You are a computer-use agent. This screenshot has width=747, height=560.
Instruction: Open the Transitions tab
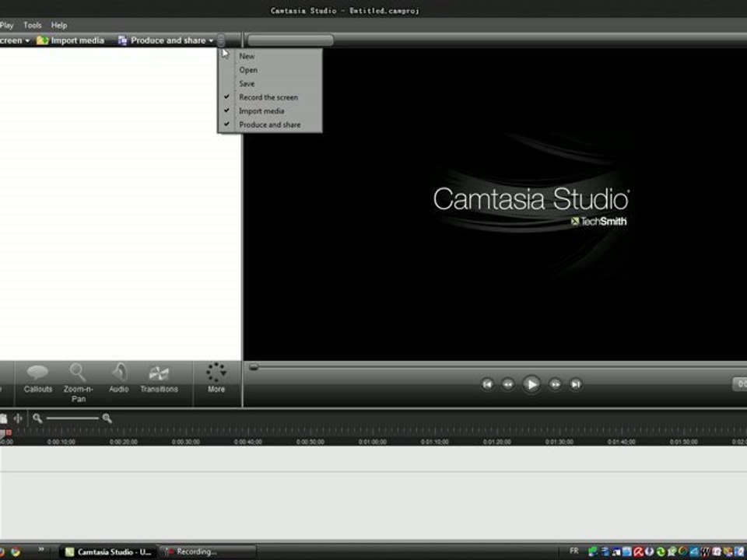(159, 379)
